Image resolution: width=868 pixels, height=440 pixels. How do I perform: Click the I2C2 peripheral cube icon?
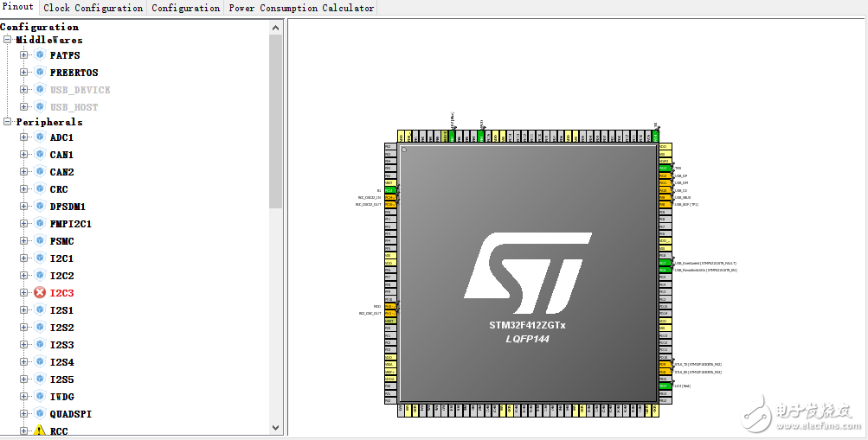[40, 275]
